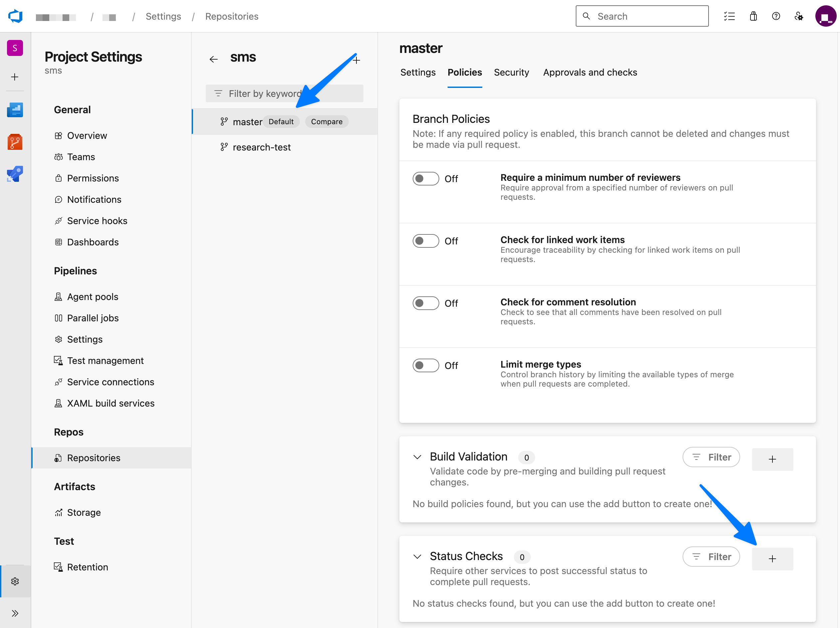Open Azure Boards from the left rail

coord(15,110)
